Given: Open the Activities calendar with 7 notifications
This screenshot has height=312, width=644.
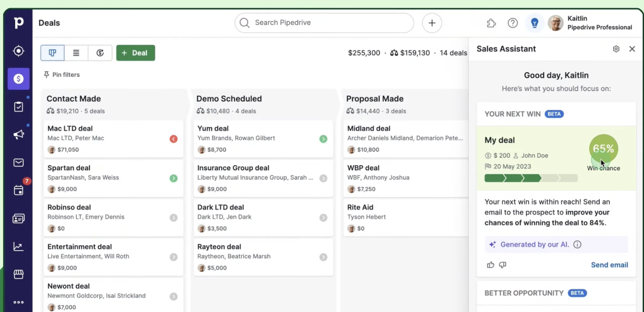Looking at the screenshot, I should [18, 190].
